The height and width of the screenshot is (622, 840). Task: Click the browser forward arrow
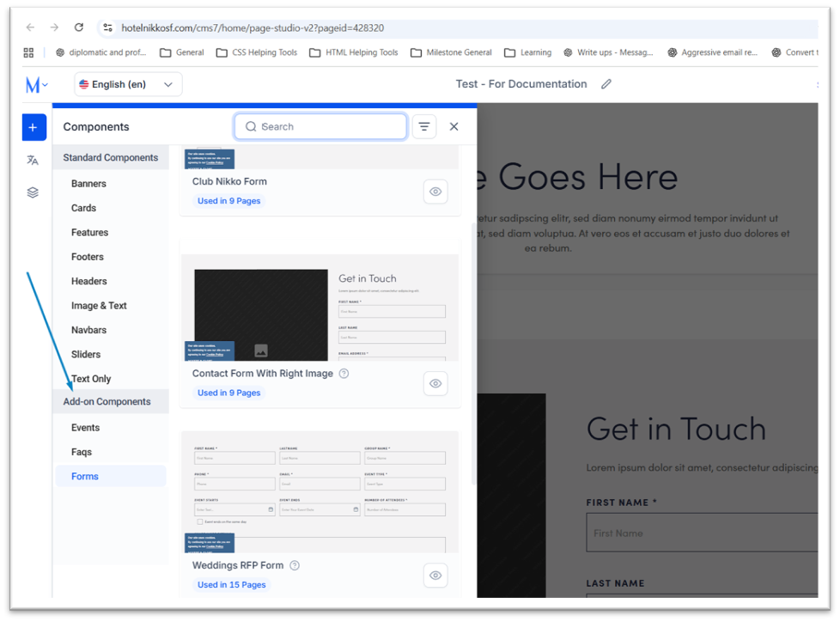tap(54, 27)
